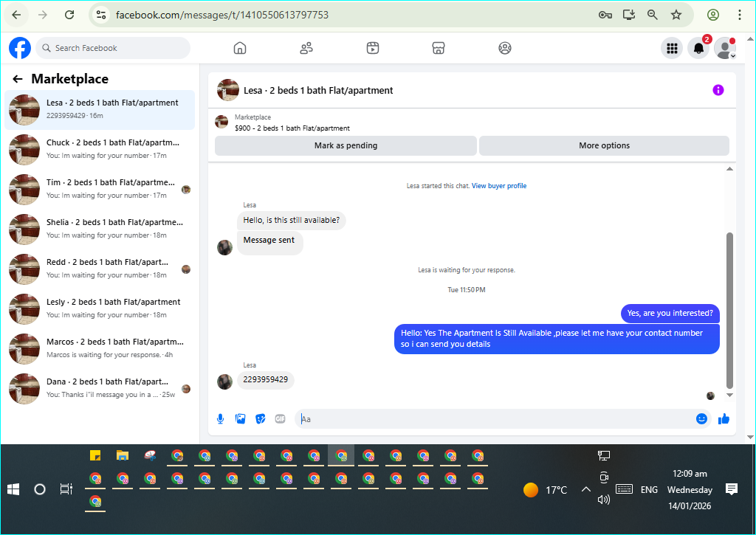The width and height of the screenshot is (756, 535).
Task: Click the More options button
Action: pyautogui.click(x=604, y=145)
